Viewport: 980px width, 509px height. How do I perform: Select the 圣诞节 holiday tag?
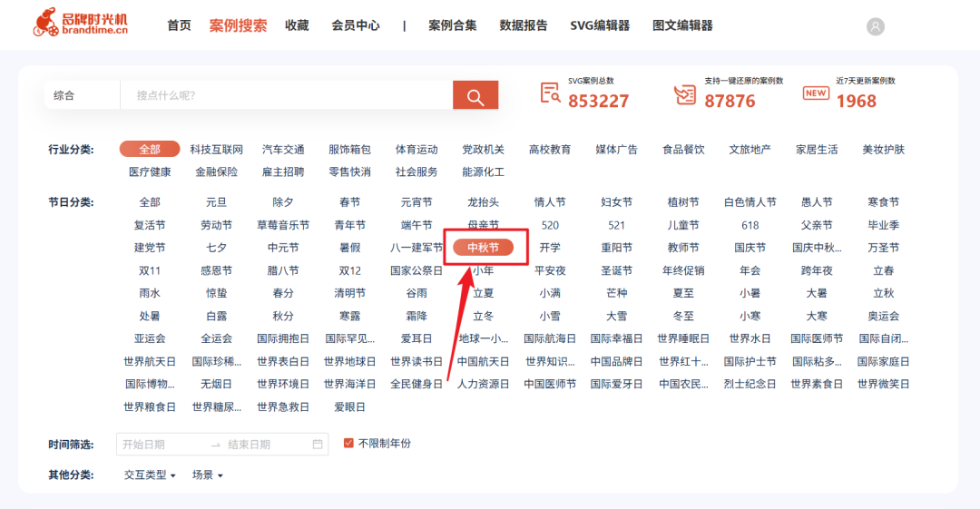616,270
